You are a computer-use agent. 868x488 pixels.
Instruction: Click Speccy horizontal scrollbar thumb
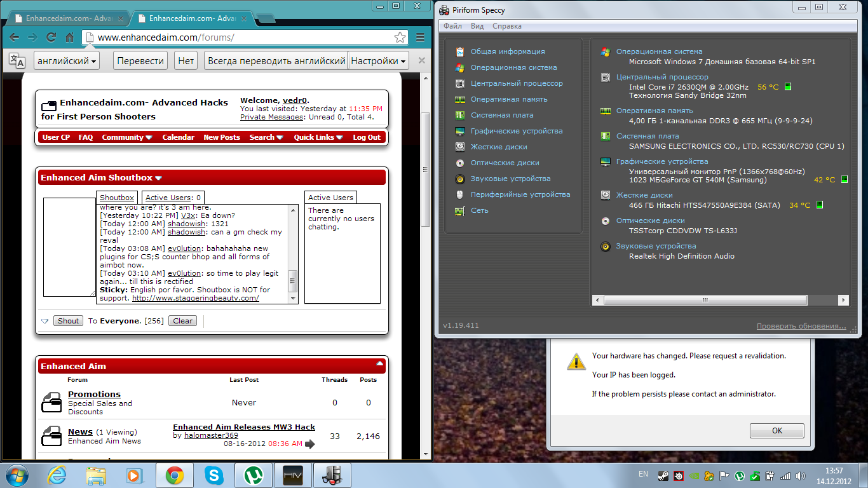705,300
